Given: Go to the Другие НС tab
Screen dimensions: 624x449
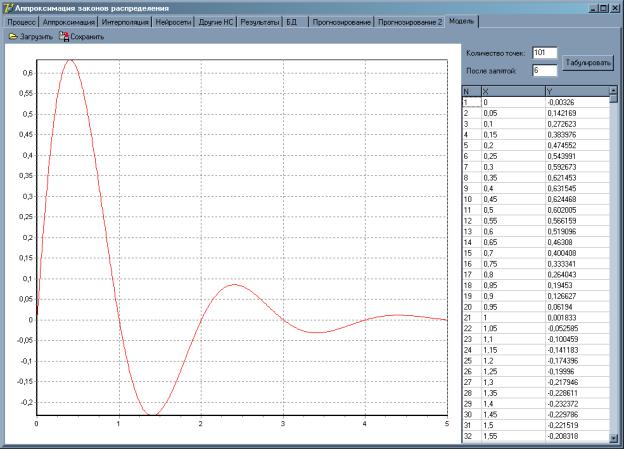Looking at the screenshot, I should point(216,22).
